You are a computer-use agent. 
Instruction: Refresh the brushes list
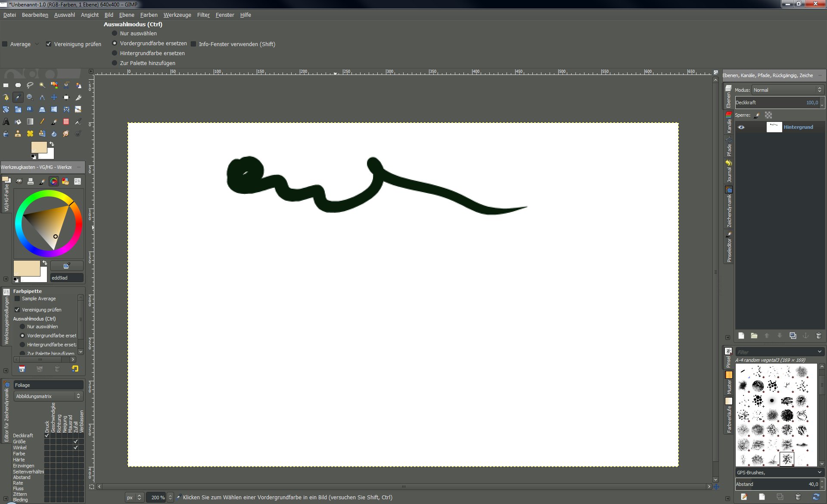[x=816, y=497]
